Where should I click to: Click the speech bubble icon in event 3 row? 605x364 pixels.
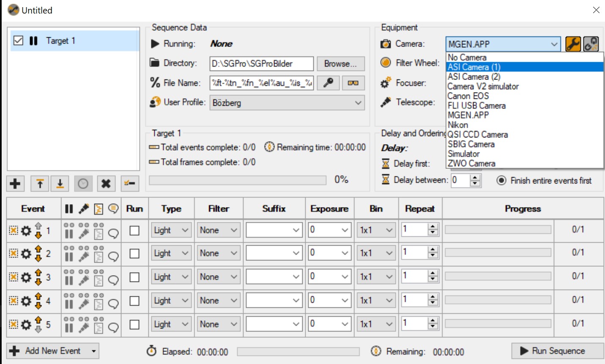click(x=113, y=280)
